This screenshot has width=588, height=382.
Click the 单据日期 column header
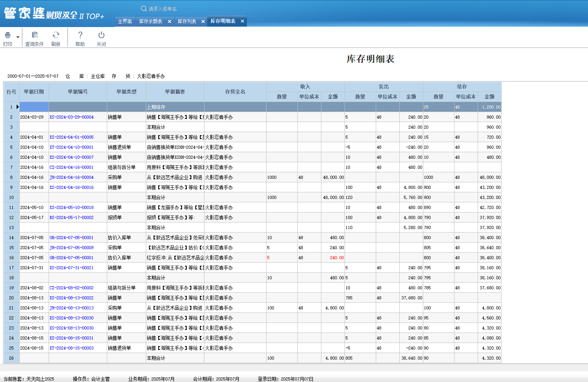(34, 92)
